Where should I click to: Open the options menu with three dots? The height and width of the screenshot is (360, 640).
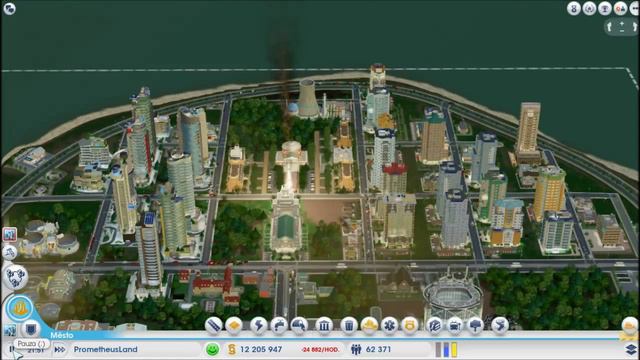tap(635, 9)
